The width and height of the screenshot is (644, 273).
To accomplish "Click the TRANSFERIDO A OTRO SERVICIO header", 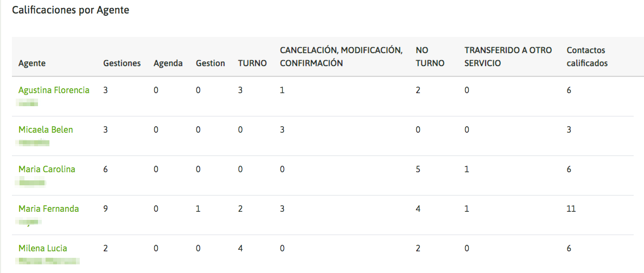I will [508, 56].
